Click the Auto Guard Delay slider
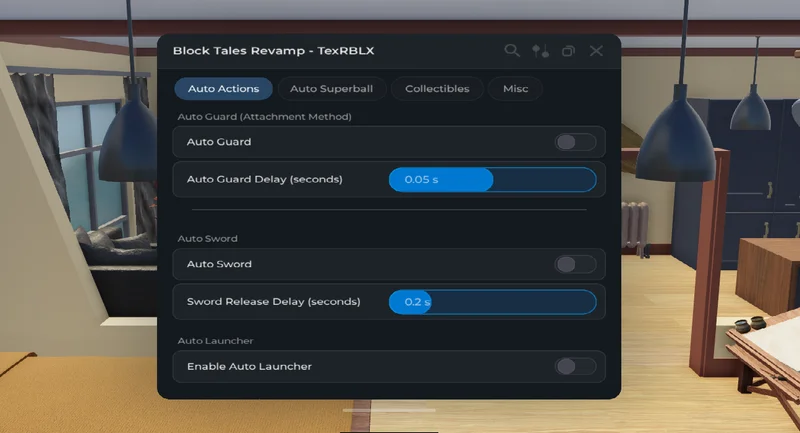The width and height of the screenshot is (800, 433). pos(492,180)
